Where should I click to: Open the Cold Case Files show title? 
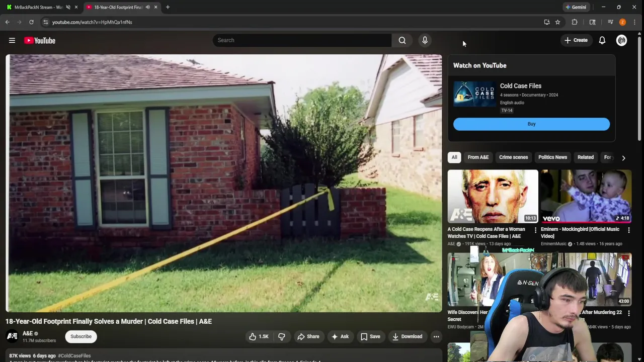(x=521, y=86)
